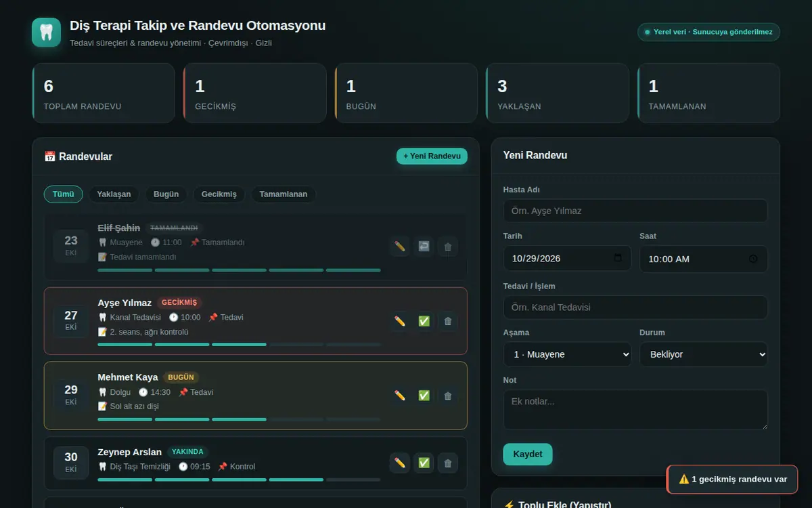
Task: Filter appointments by Bugün
Action: (166, 194)
